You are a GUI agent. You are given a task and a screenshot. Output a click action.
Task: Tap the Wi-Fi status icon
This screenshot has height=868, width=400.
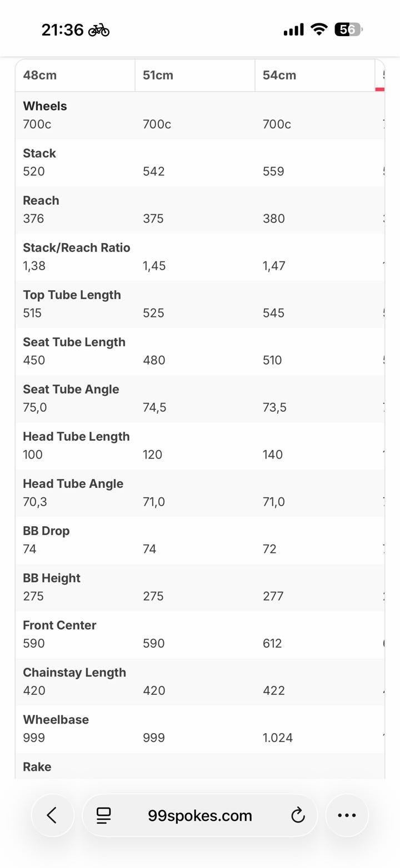click(x=319, y=29)
